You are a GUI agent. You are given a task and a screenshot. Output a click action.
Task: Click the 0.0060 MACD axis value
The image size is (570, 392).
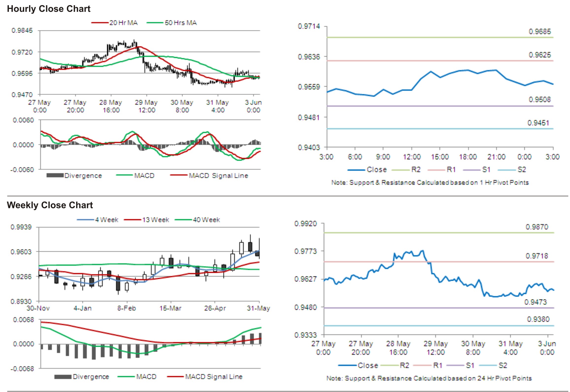click(23, 120)
